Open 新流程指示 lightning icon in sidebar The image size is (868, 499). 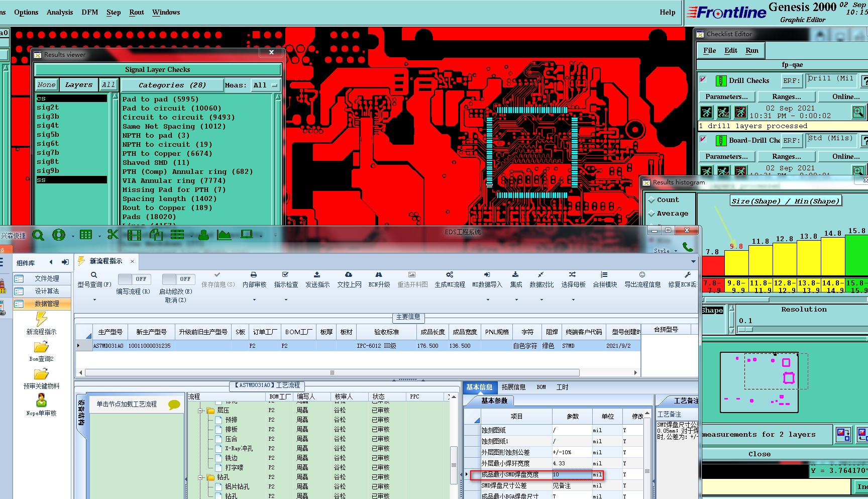(x=41, y=319)
